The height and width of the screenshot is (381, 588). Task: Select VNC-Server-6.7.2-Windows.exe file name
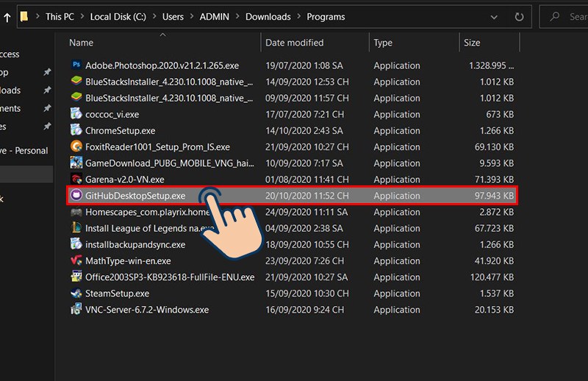click(147, 310)
